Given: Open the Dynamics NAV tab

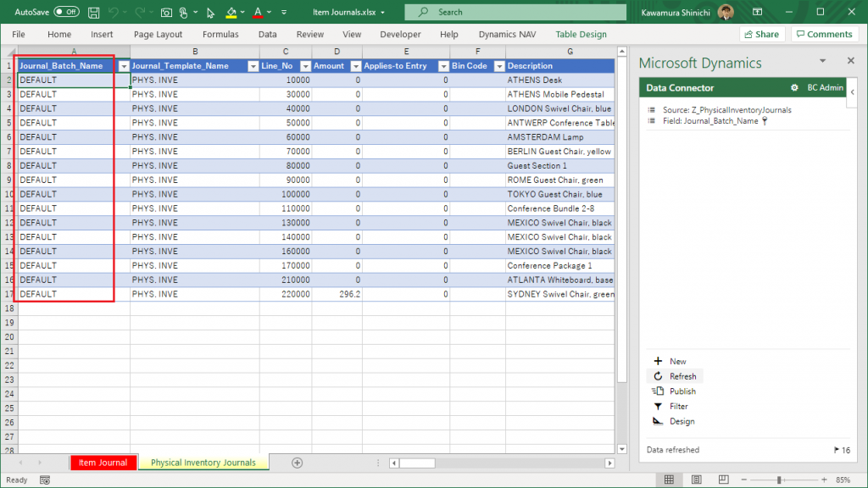Looking at the screenshot, I should pyautogui.click(x=507, y=34).
